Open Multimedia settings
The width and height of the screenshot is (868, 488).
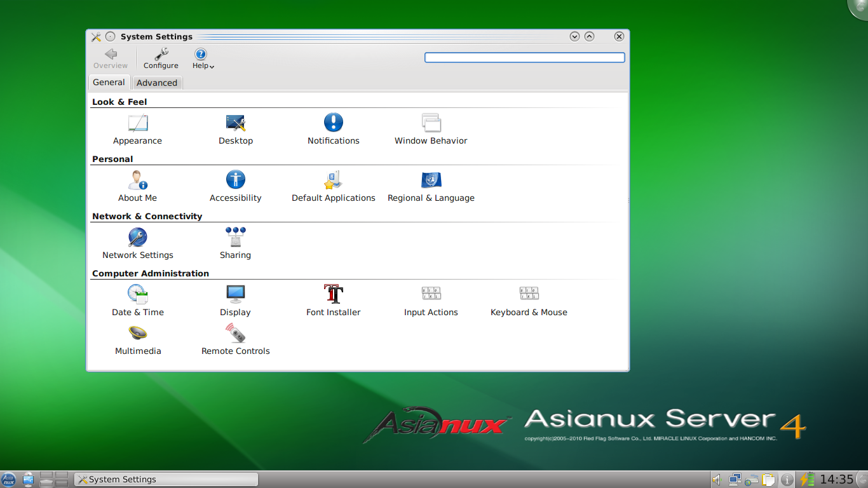(137, 340)
